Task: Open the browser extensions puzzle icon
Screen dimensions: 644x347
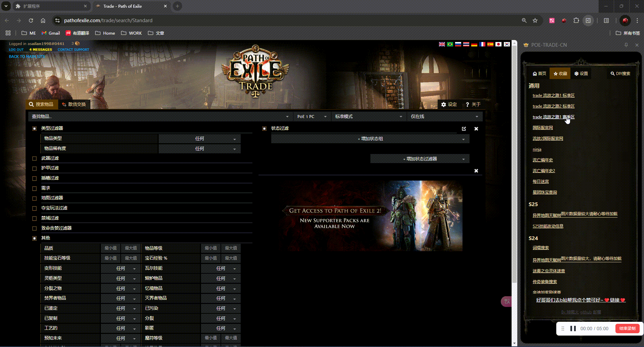Action: click(x=576, y=21)
